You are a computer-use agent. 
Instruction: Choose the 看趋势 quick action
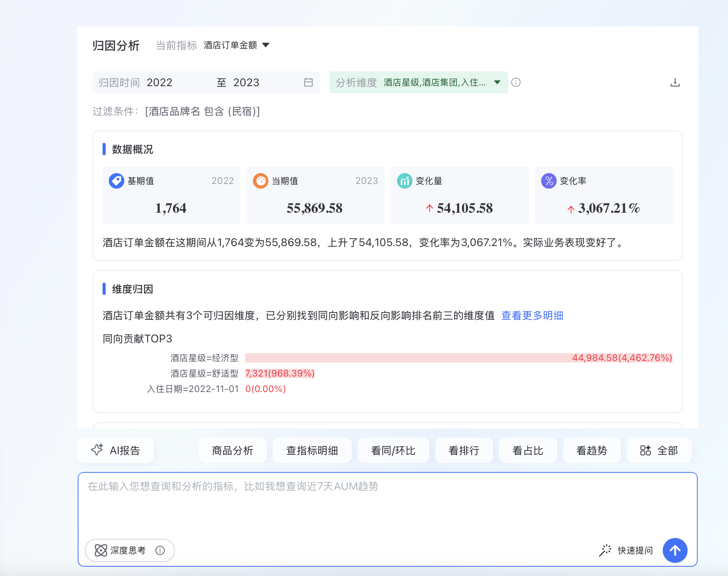(x=592, y=450)
